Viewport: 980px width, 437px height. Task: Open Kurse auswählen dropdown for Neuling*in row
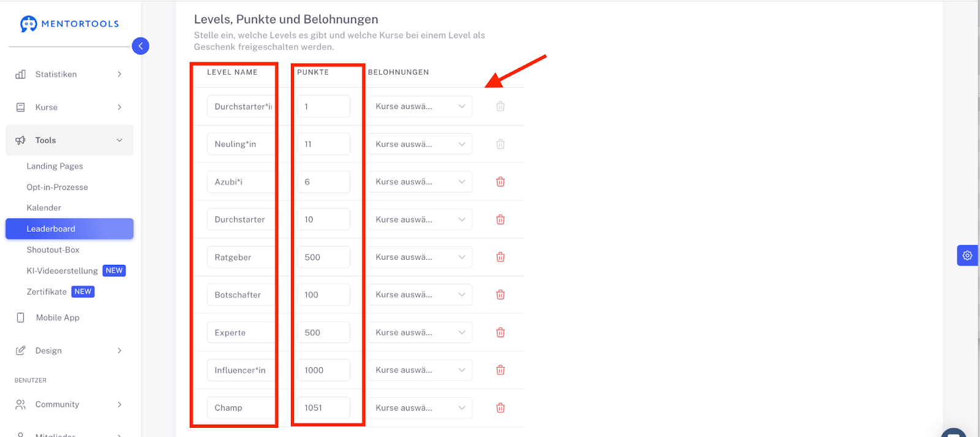[x=420, y=144]
